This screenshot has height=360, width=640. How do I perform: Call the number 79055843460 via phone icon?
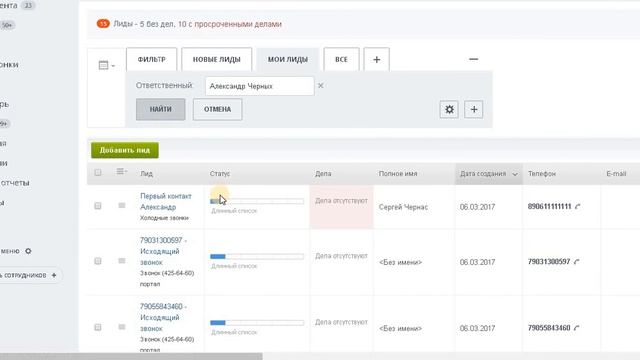tap(576, 328)
